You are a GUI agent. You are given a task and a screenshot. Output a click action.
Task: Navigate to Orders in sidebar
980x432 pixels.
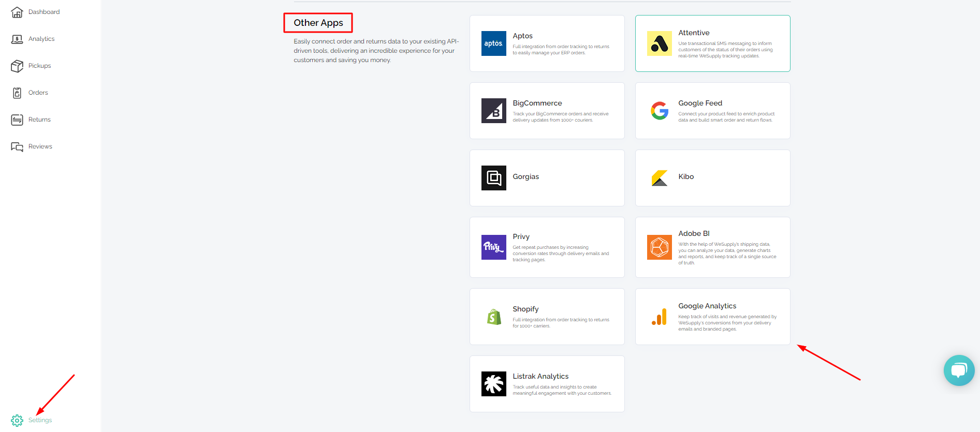[x=38, y=93]
